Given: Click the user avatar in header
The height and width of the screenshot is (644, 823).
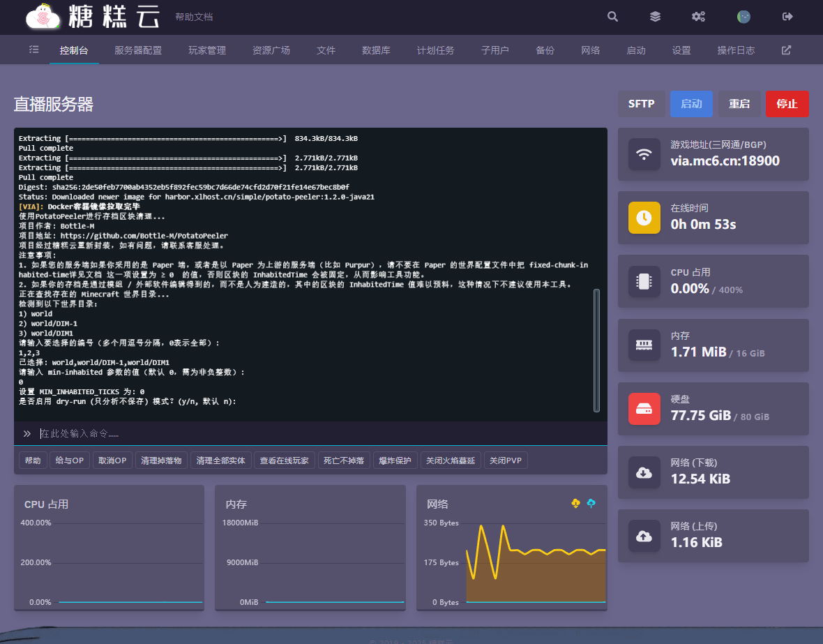Looking at the screenshot, I should [x=743, y=17].
